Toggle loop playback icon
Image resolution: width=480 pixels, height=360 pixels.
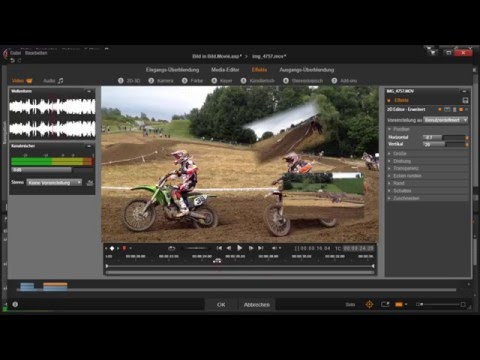[172, 248]
